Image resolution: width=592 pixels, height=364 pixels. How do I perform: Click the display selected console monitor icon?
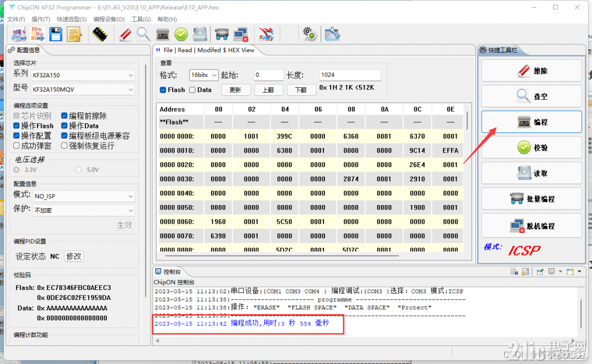coord(551,271)
